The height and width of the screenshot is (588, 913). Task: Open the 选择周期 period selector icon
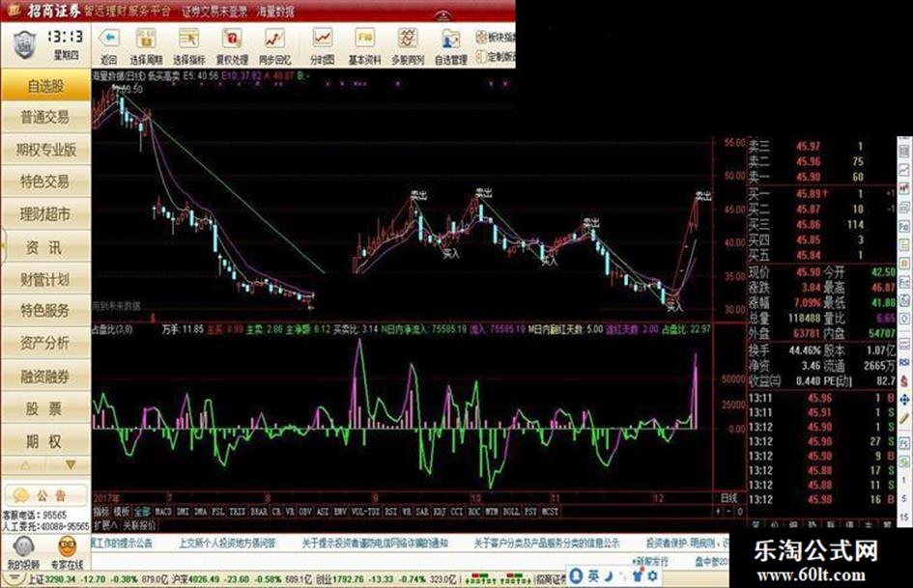146,39
